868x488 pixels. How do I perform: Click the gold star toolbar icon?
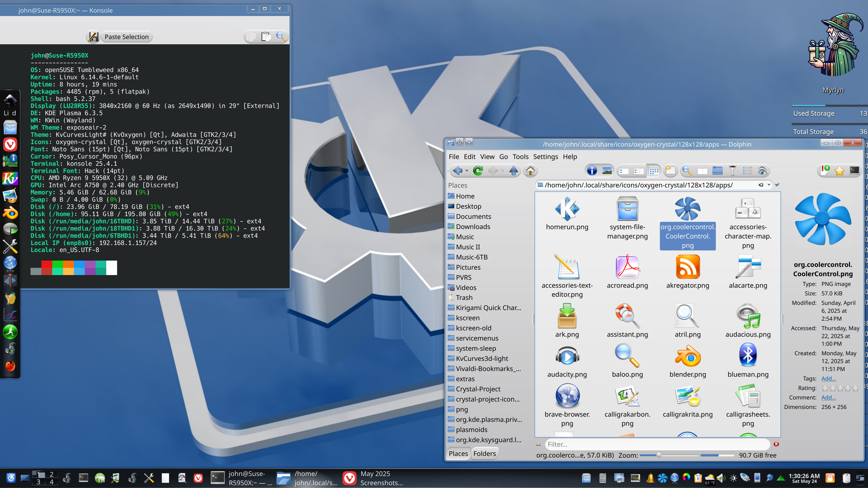pos(839,171)
